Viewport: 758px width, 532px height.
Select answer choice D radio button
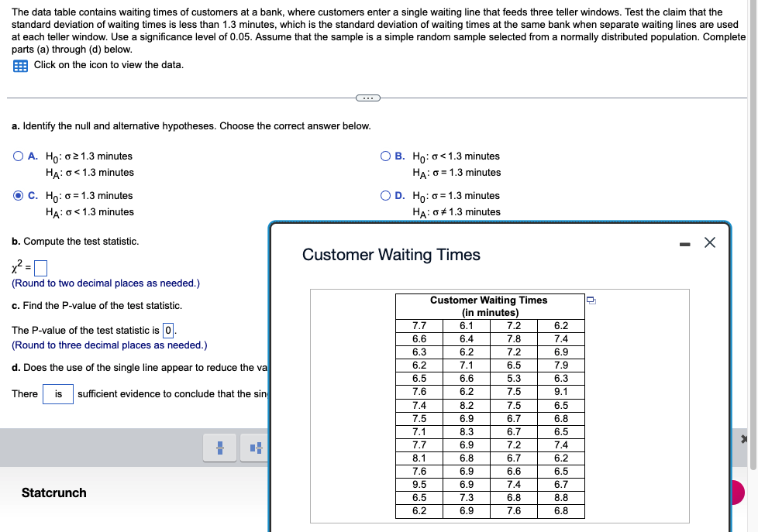(385, 195)
